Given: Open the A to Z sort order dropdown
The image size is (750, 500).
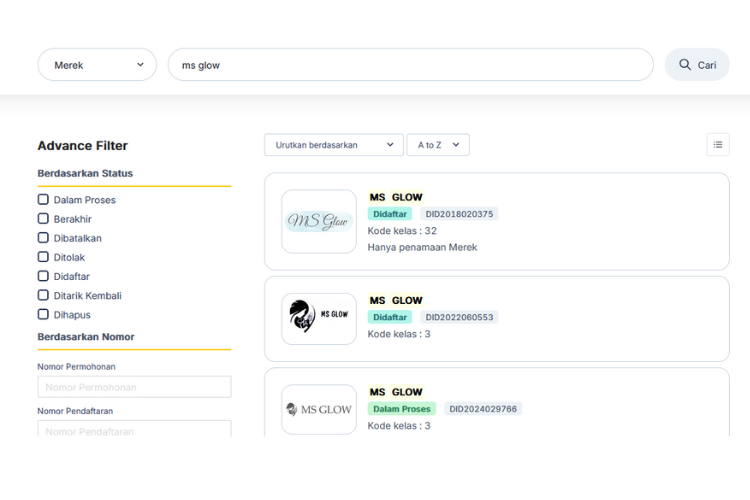Looking at the screenshot, I should coord(438,144).
